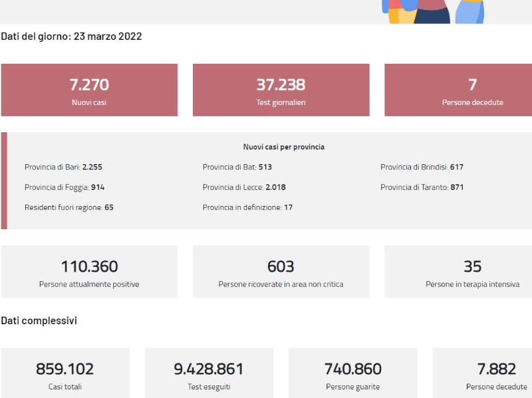
Task: Click the Dati del giorno heading
Action: tap(71, 37)
